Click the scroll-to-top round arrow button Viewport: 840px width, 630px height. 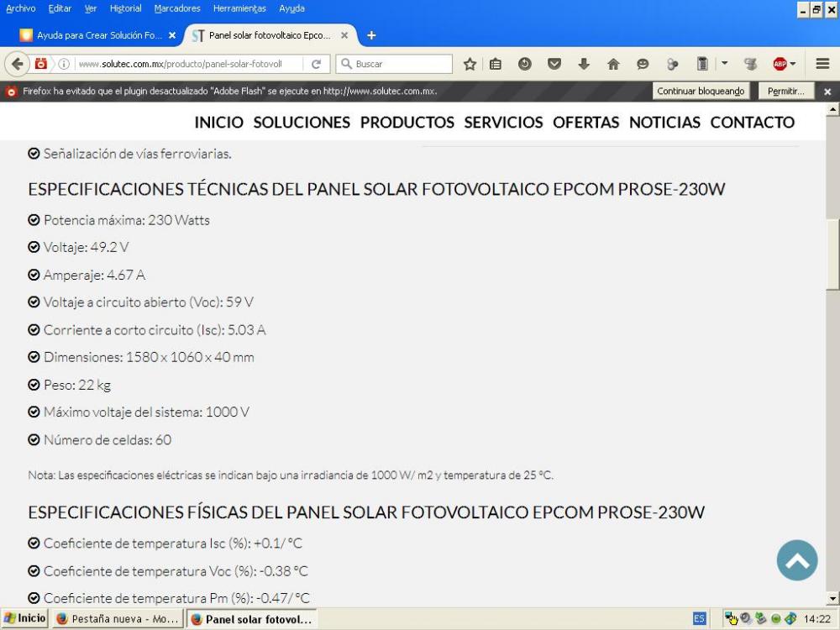[797, 559]
